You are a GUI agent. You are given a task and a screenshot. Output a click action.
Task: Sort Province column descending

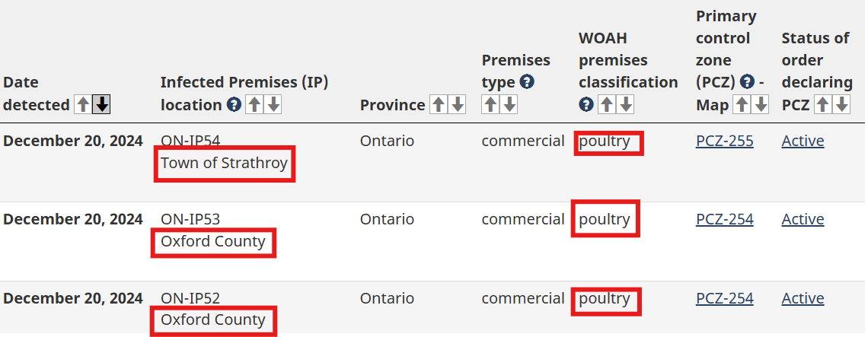[457, 104]
